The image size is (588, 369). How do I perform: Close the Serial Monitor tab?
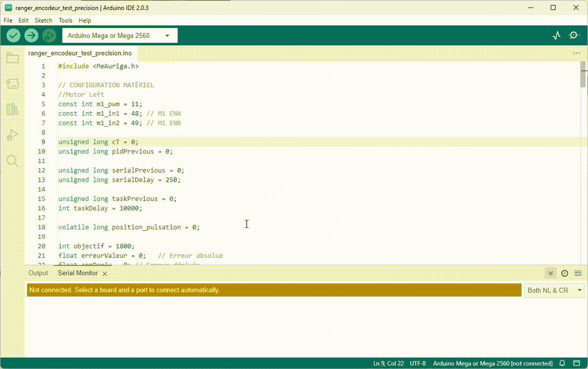click(105, 274)
